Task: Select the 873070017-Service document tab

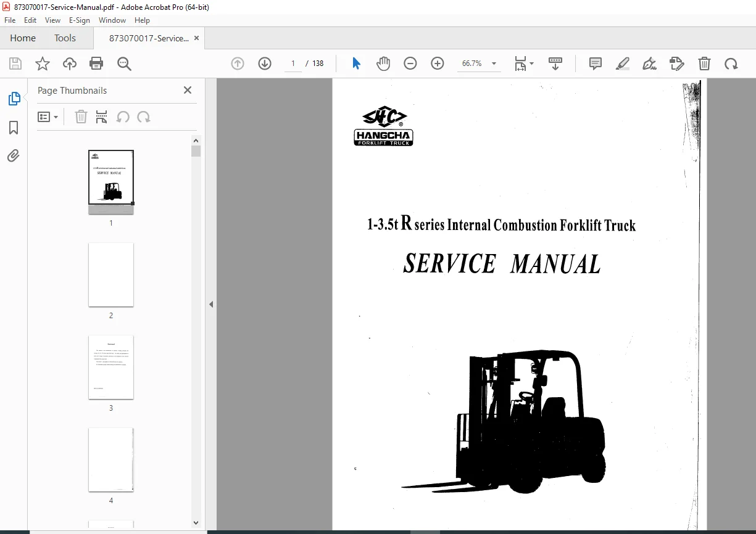Action: pos(149,38)
